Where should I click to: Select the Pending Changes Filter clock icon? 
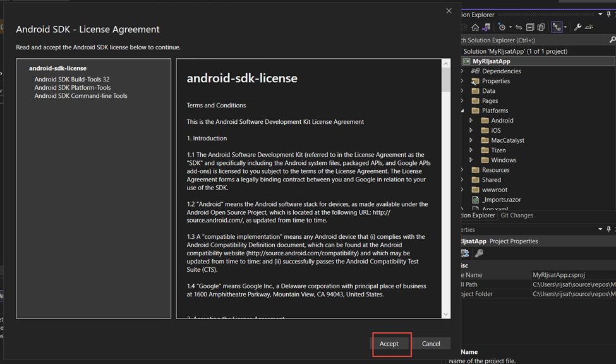(x=502, y=27)
